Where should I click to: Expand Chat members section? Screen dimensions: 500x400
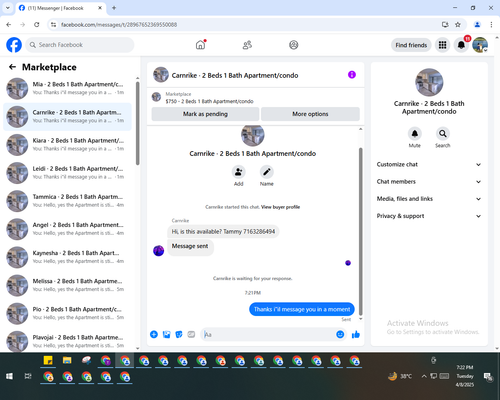tap(429, 182)
